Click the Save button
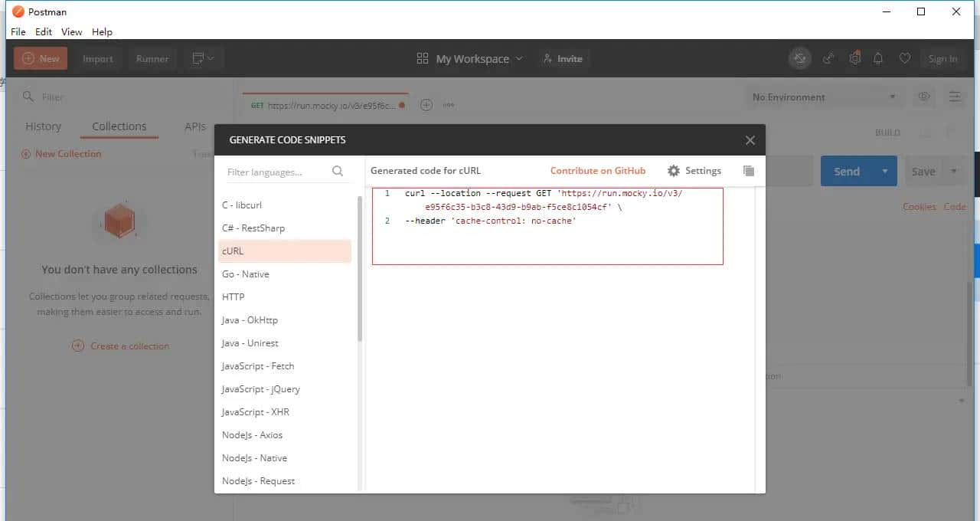Viewport: 980px width, 521px height. (923, 171)
